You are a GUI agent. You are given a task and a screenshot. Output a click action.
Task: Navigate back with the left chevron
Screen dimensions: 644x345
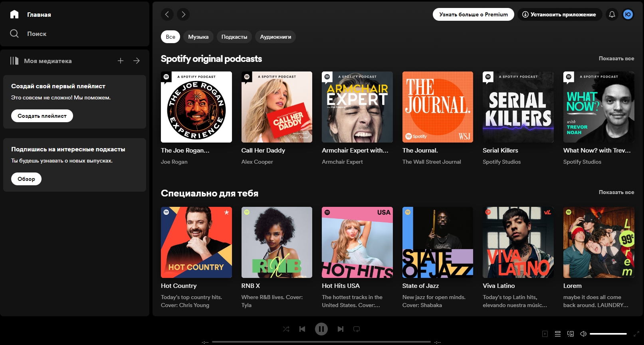pyautogui.click(x=167, y=14)
